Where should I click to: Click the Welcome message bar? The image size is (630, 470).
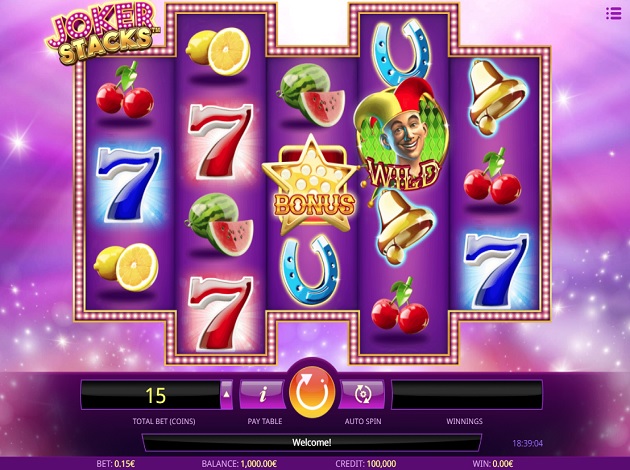click(x=312, y=443)
